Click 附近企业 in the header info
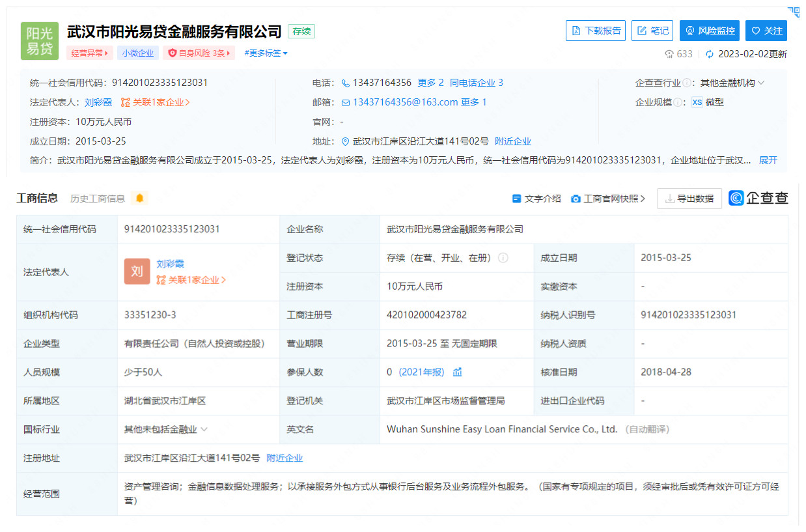 pyautogui.click(x=513, y=141)
